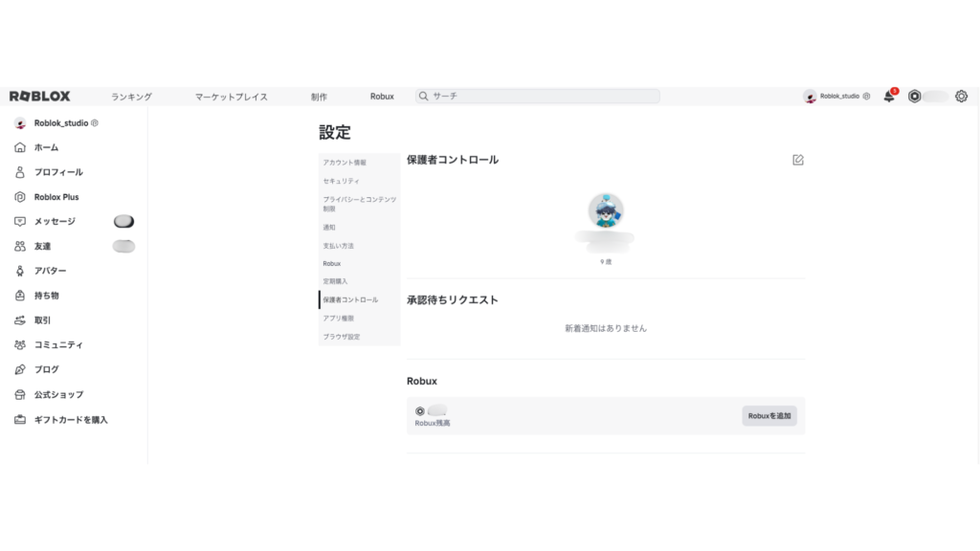Select the 支払い方法 settings tab

360,246
